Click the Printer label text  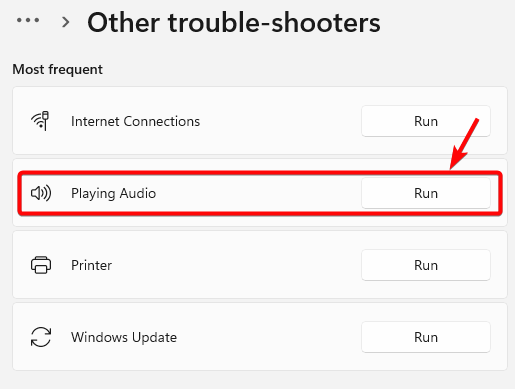91,265
